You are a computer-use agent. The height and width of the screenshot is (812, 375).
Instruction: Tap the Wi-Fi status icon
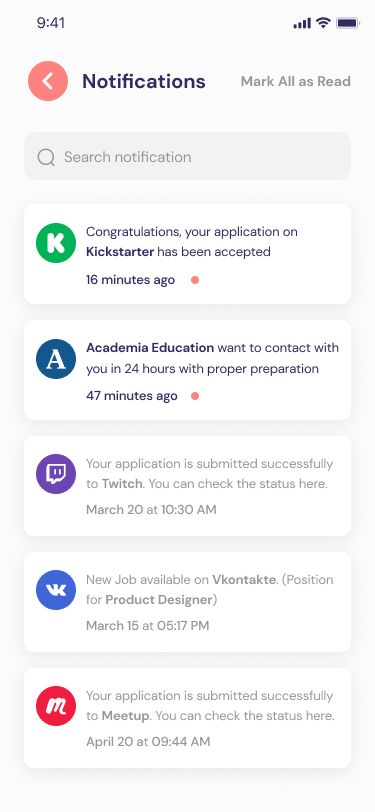coord(324,23)
